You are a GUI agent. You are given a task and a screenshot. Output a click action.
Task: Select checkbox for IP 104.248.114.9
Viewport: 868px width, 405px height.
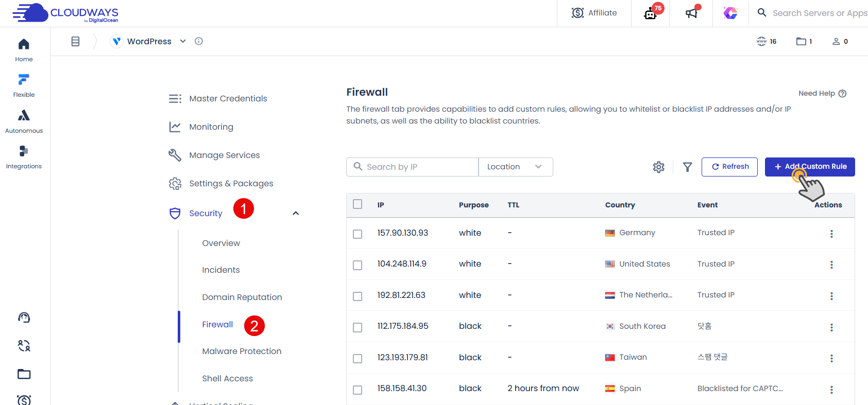point(358,265)
